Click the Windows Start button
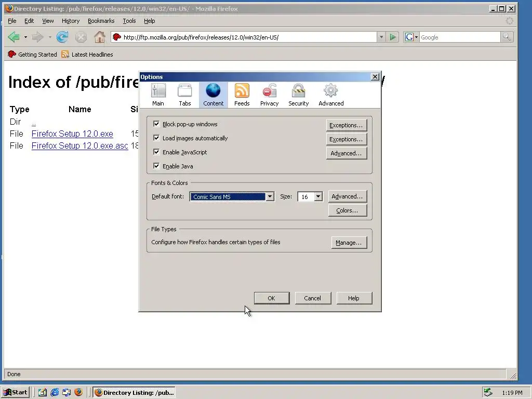The height and width of the screenshot is (399, 532). coord(15,392)
